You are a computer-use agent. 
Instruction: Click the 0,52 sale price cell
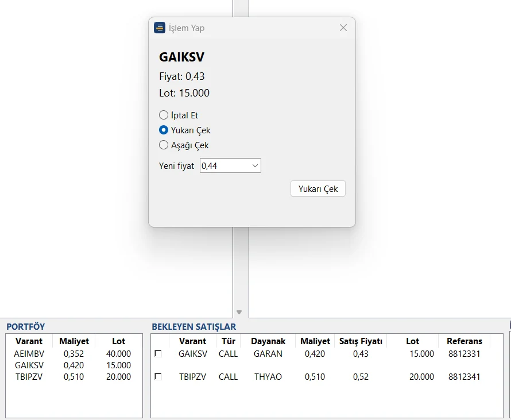pos(361,377)
